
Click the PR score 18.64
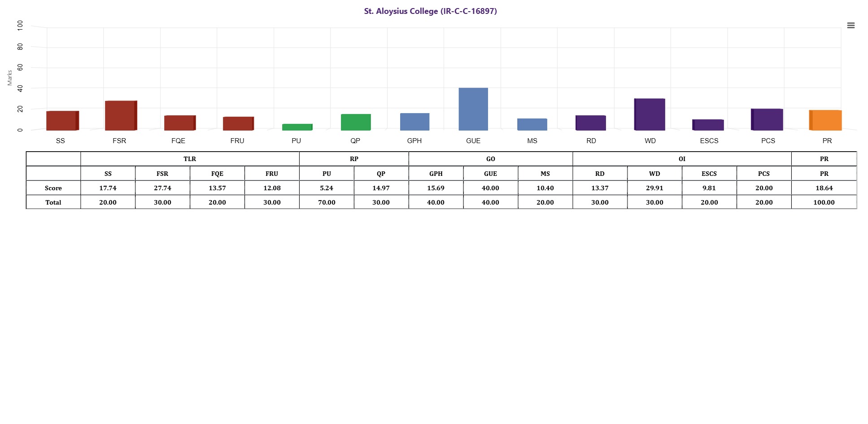[x=824, y=188]
